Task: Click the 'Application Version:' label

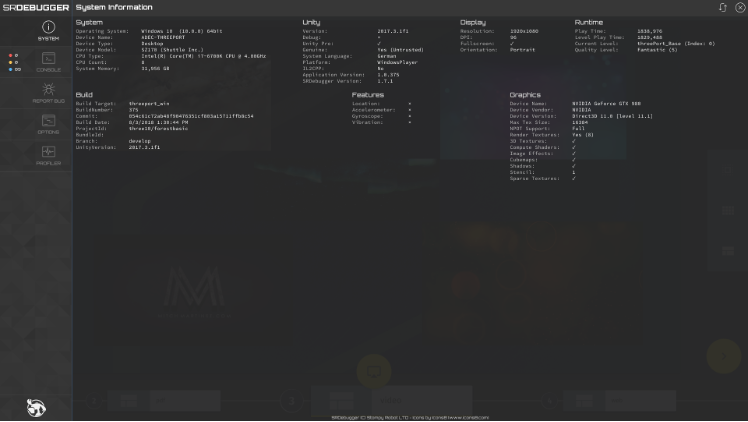Action: pyautogui.click(x=333, y=74)
